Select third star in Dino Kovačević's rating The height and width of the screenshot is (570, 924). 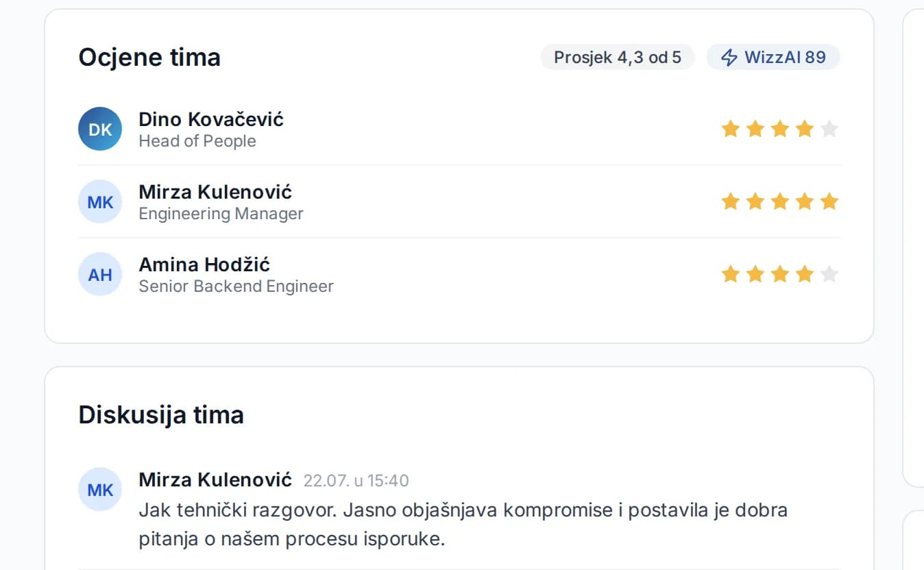point(780,129)
